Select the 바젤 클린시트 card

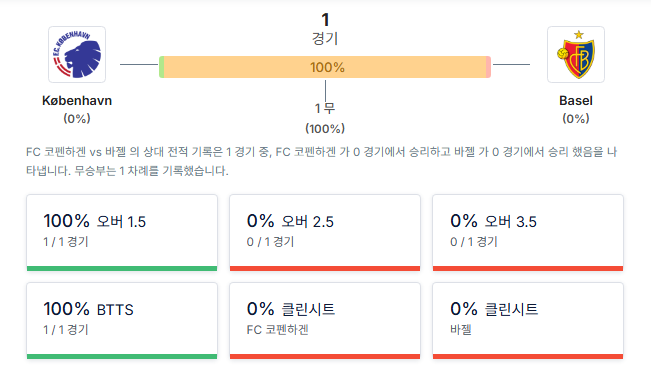pos(528,321)
